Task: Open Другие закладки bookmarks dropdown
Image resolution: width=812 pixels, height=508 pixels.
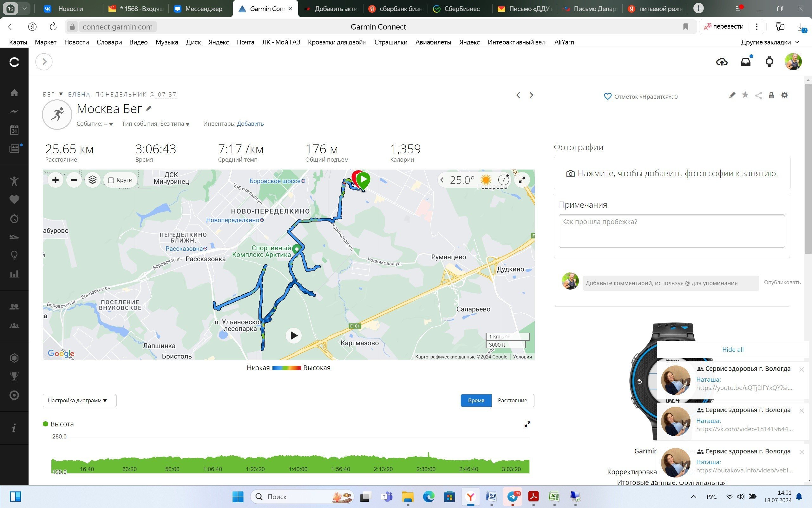Action: click(770, 42)
